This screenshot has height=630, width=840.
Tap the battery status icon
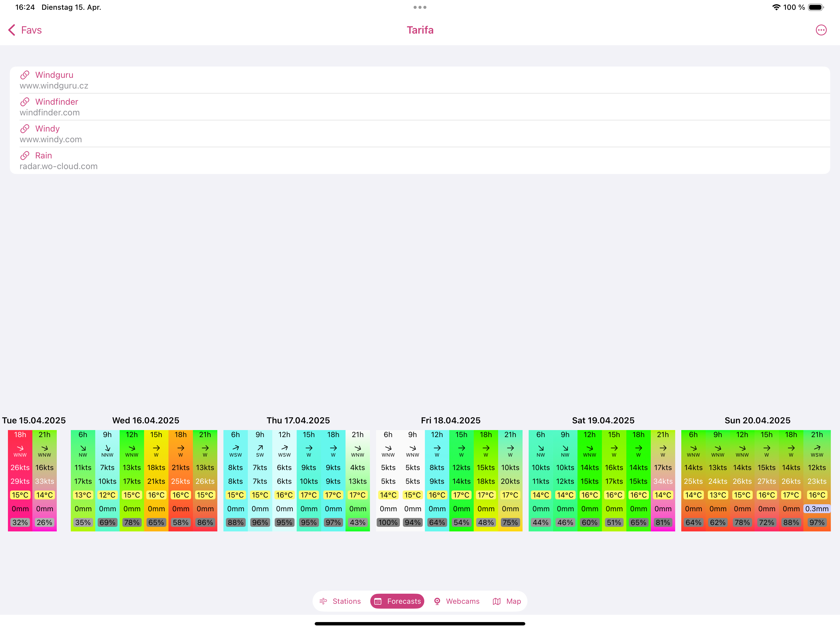pos(816,7)
